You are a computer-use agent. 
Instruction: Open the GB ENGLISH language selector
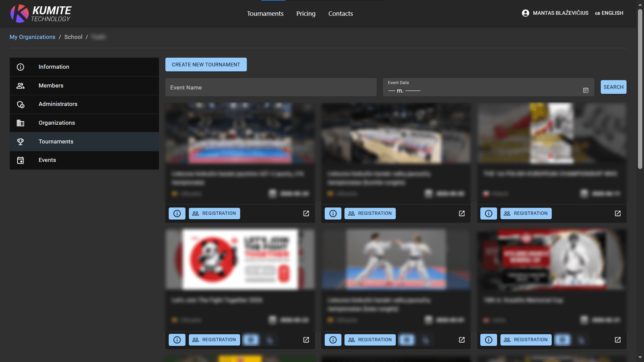coord(609,13)
